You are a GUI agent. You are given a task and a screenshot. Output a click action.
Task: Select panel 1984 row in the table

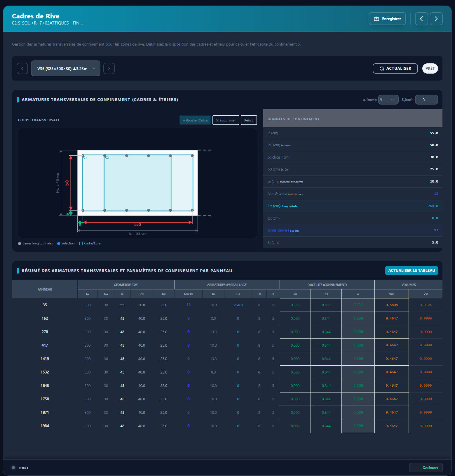[x=227, y=426]
